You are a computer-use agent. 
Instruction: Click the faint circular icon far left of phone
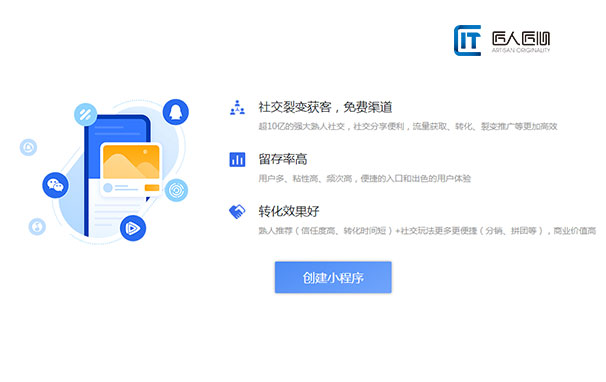click(28, 147)
